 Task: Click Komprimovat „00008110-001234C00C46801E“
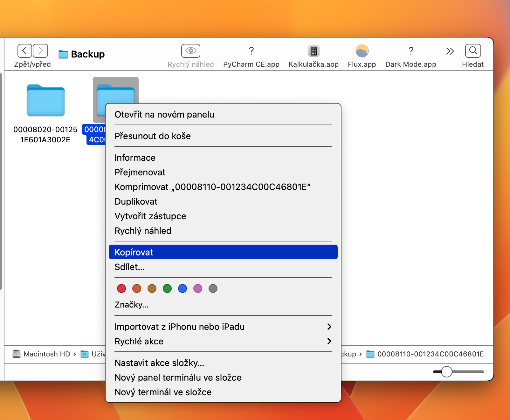tap(223, 187)
